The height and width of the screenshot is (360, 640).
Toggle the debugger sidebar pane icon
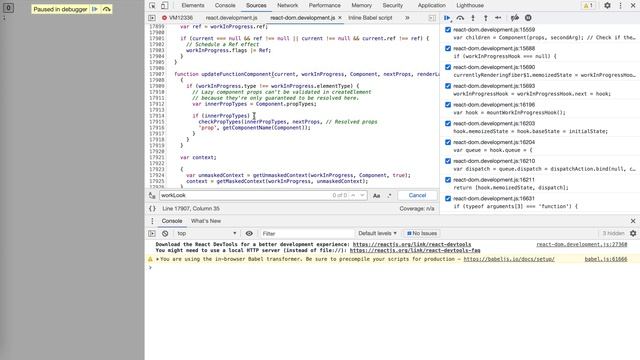[x=432, y=18]
